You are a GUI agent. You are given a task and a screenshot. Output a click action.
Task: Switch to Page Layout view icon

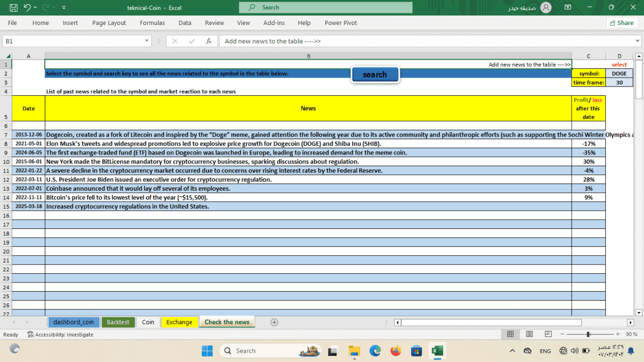point(529,334)
